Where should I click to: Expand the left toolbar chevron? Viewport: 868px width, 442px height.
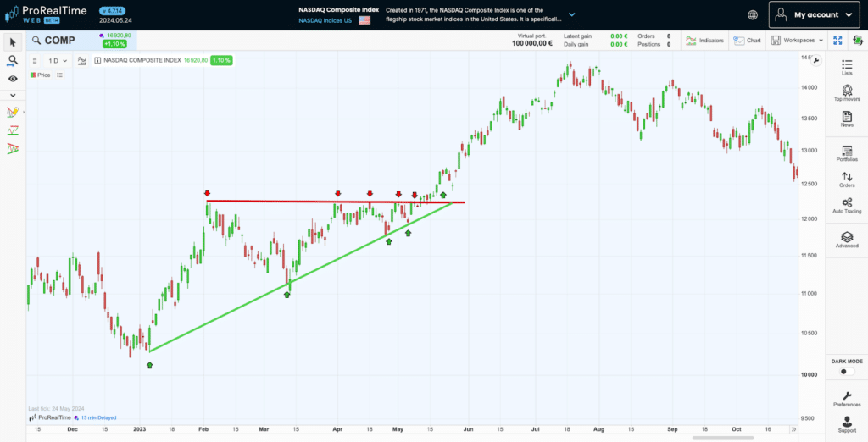[x=13, y=95]
